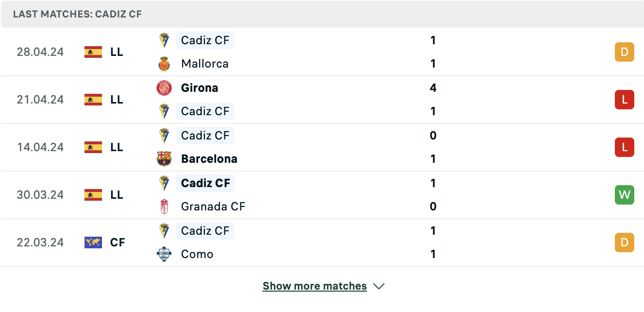Image resolution: width=644 pixels, height=312 pixels.
Task: Click the orange D badge for 28.04.24 match
Action: pos(625,52)
